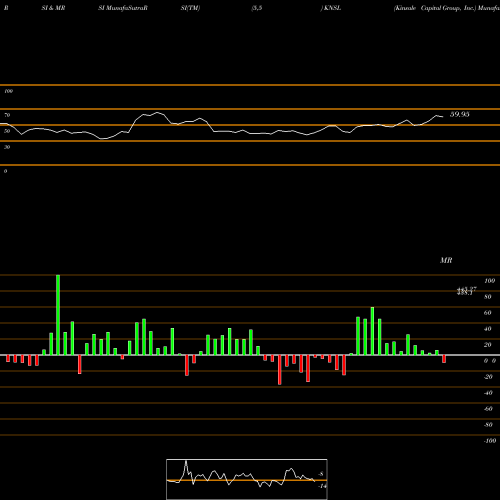Select the -60 label on the MR axis

(x=488, y=409)
